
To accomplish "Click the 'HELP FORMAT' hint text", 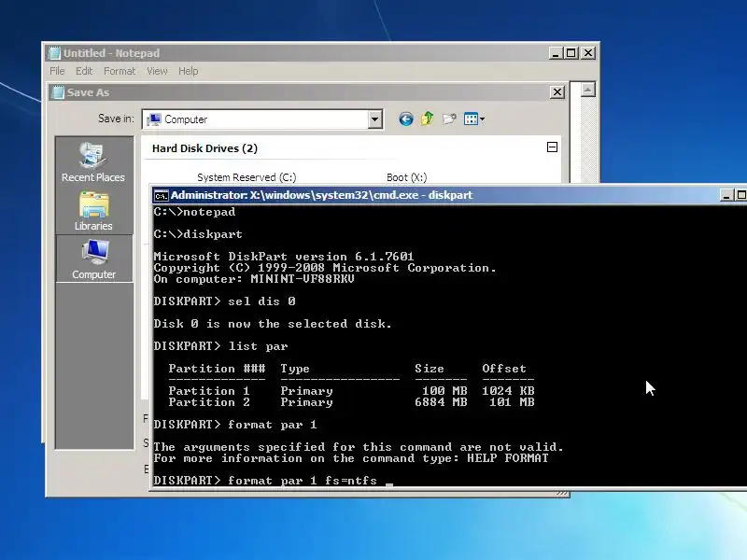I will pos(507,458).
